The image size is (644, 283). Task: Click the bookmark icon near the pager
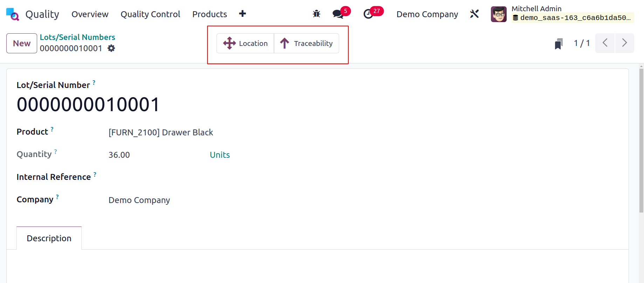point(559,44)
